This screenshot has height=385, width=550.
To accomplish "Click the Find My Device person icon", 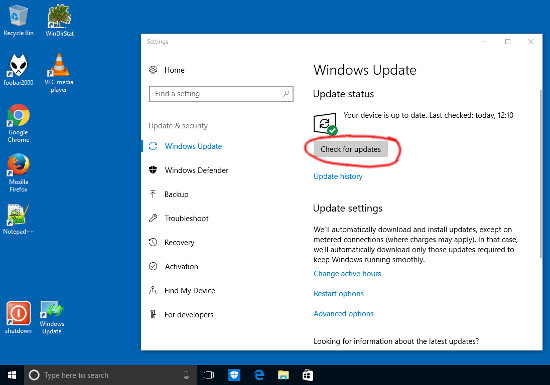I will [153, 290].
